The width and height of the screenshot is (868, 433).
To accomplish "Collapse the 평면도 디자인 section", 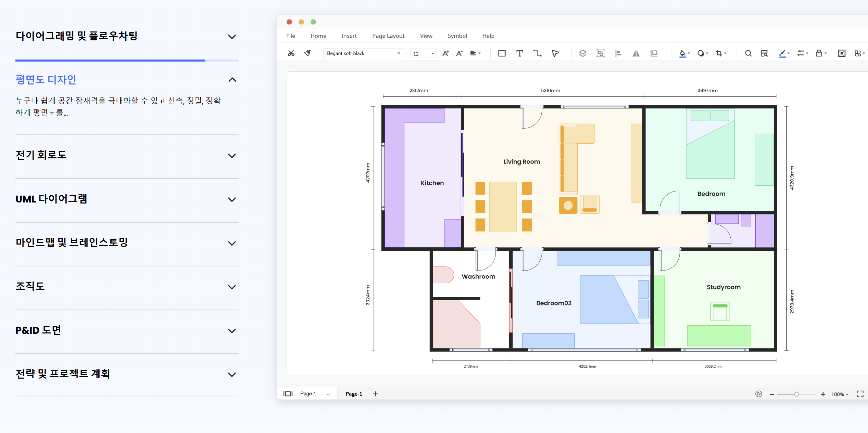I will click(232, 80).
